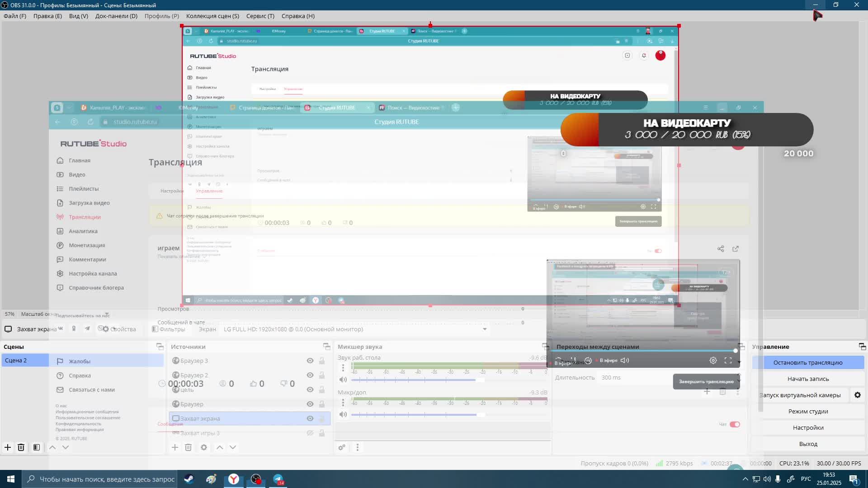Open the Файл (F) menu
Image resolution: width=868 pixels, height=488 pixels.
pyautogui.click(x=15, y=16)
